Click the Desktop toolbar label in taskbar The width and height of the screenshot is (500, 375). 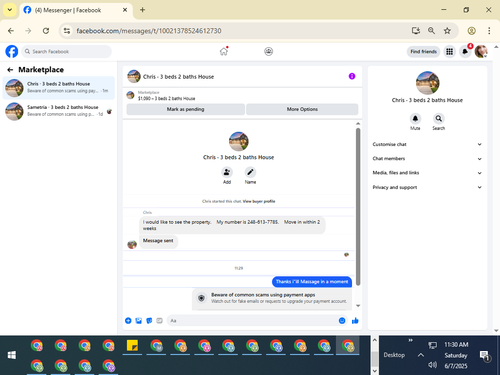pos(394,355)
